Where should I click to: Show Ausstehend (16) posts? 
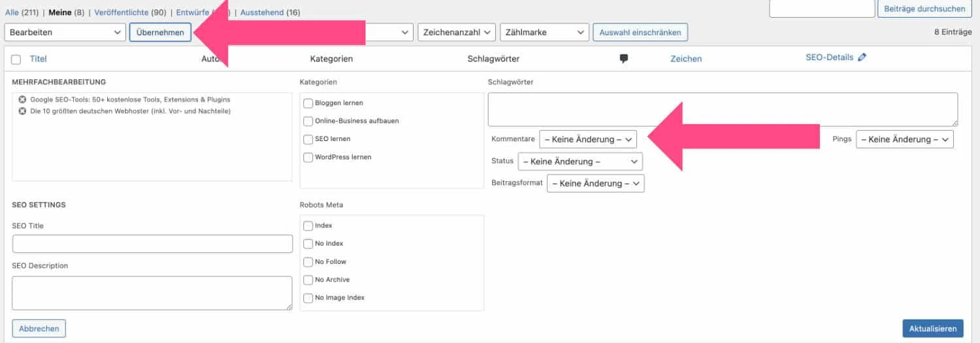tap(270, 12)
